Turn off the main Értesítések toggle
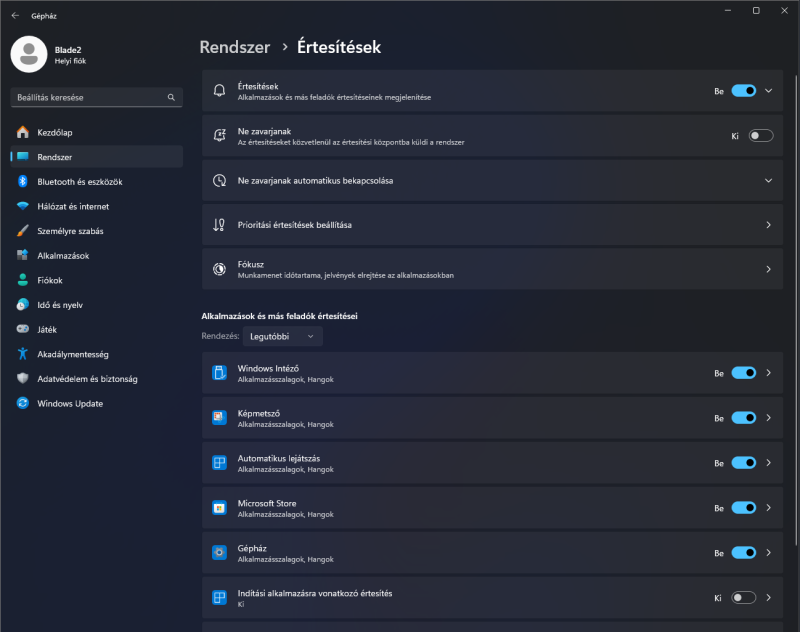 tap(743, 91)
